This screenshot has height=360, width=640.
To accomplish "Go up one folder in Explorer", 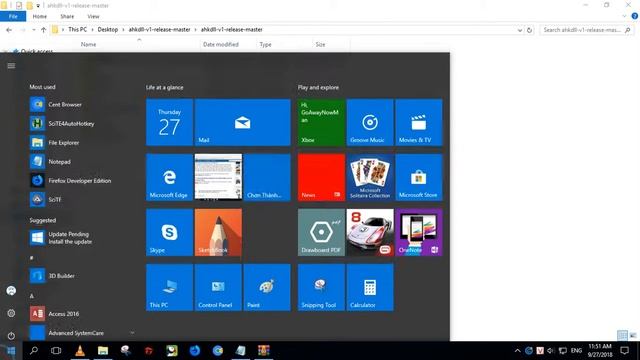I will pos(44,30).
